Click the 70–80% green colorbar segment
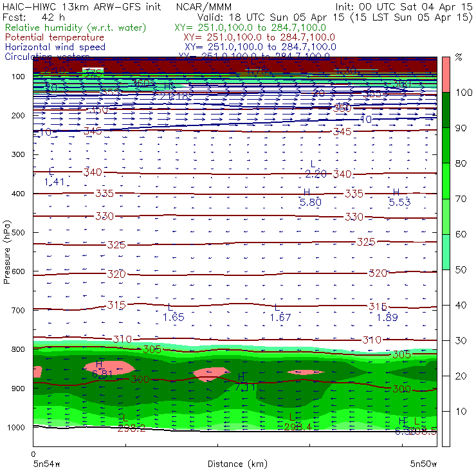The image size is (476, 476). (446, 181)
